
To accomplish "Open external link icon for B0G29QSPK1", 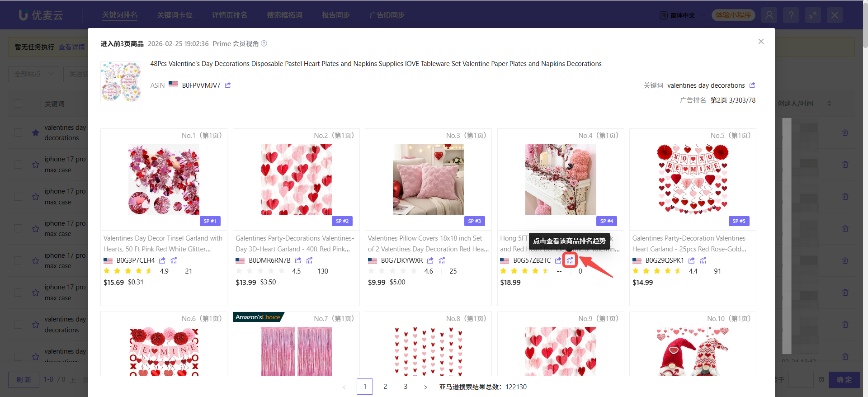I will click(691, 260).
